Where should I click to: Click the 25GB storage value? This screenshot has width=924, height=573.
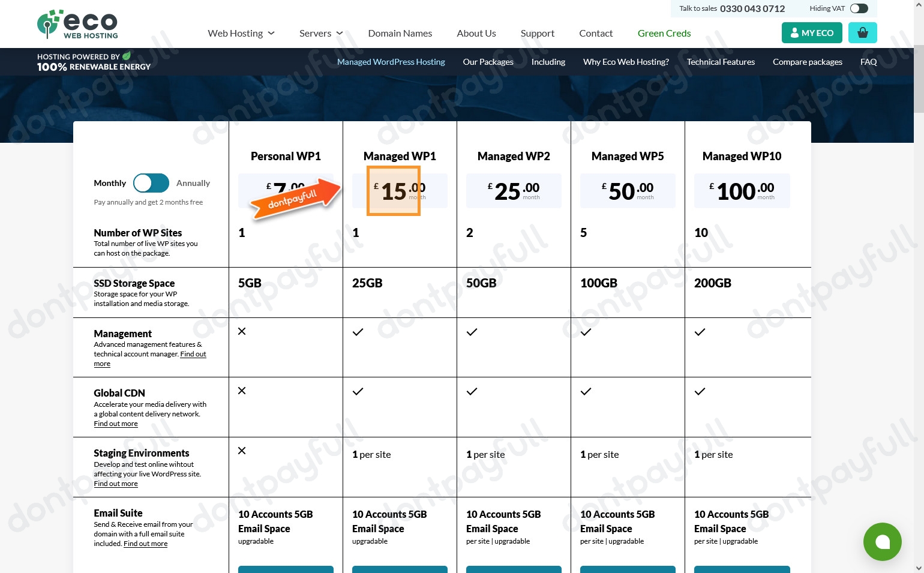pyautogui.click(x=367, y=283)
